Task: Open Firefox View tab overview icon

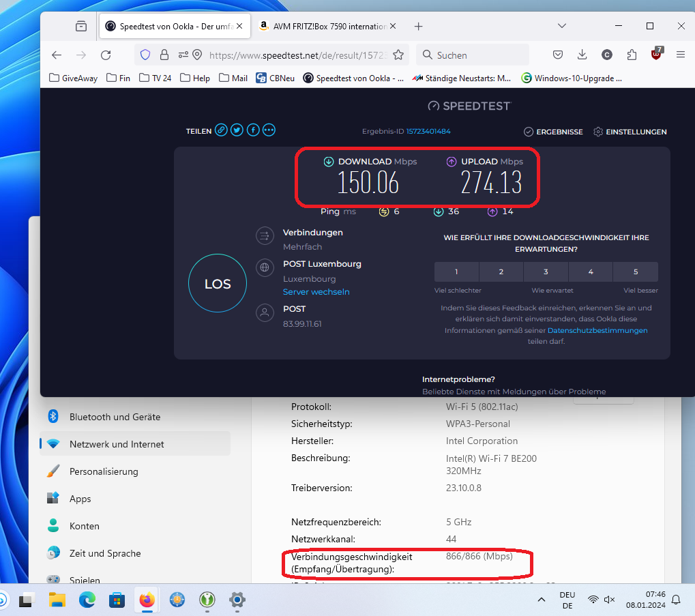Action: pos(81,26)
